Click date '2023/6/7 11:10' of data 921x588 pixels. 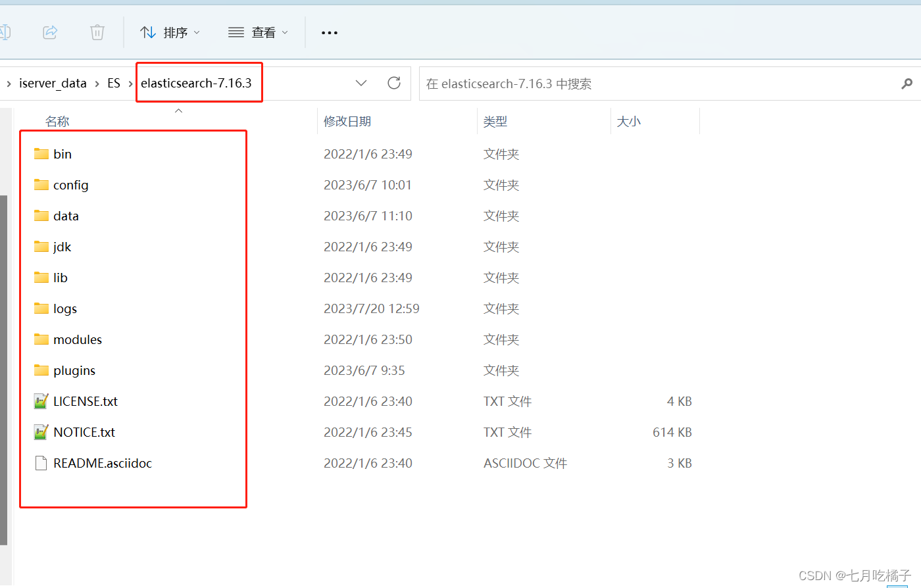368,216
